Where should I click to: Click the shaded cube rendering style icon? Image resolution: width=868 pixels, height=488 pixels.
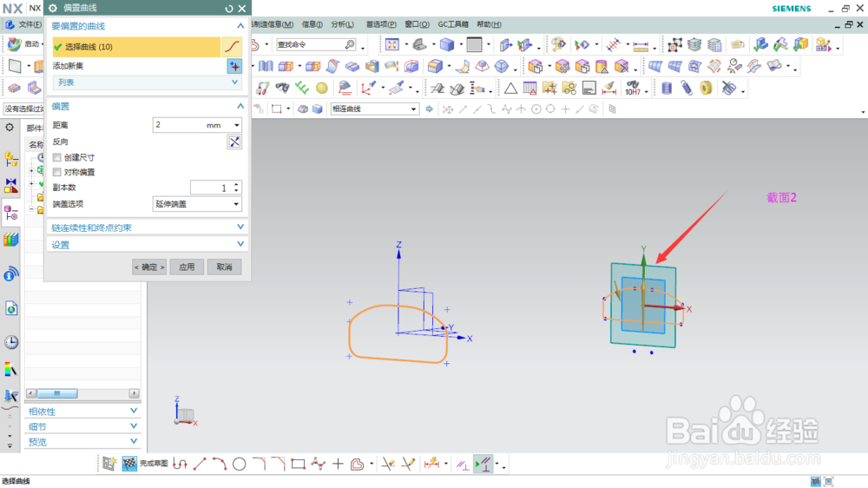click(447, 44)
